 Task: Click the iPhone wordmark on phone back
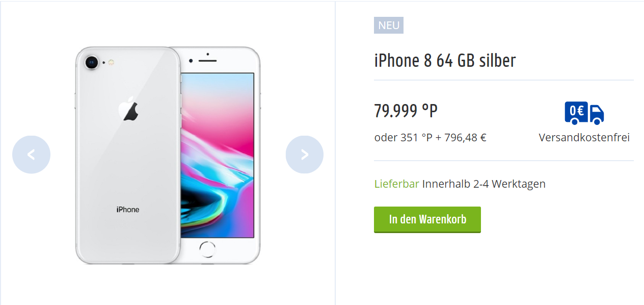click(128, 210)
